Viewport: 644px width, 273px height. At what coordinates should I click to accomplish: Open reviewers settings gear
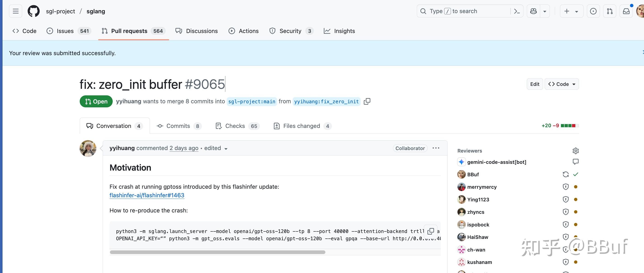coord(576,151)
